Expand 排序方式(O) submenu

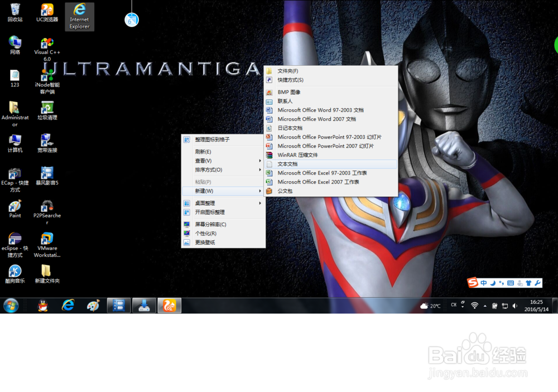224,170
